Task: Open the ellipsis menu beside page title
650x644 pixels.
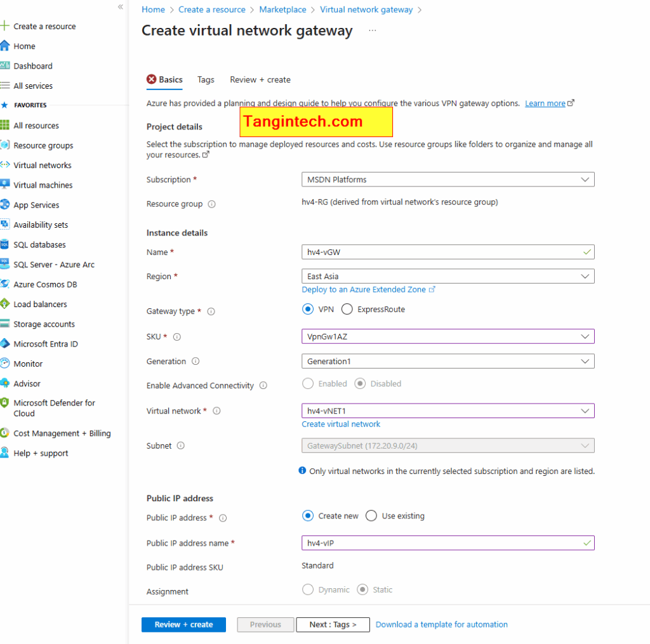Action: tap(372, 30)
